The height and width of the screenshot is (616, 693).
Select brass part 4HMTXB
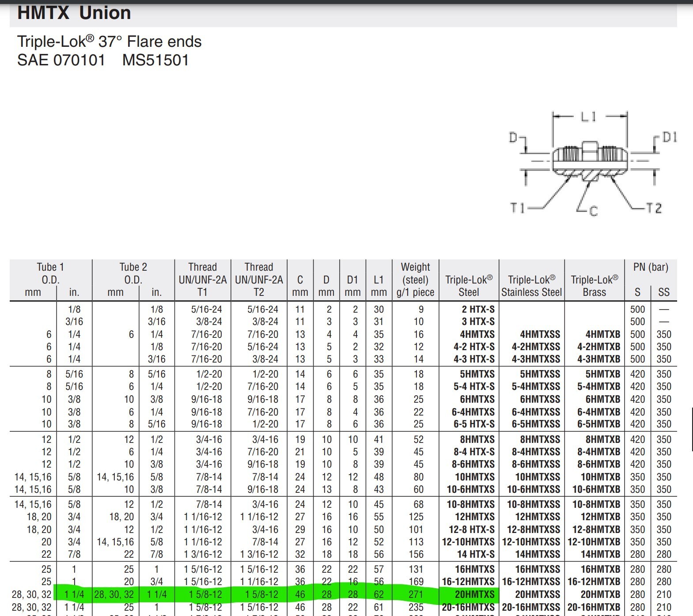point(603,334)
